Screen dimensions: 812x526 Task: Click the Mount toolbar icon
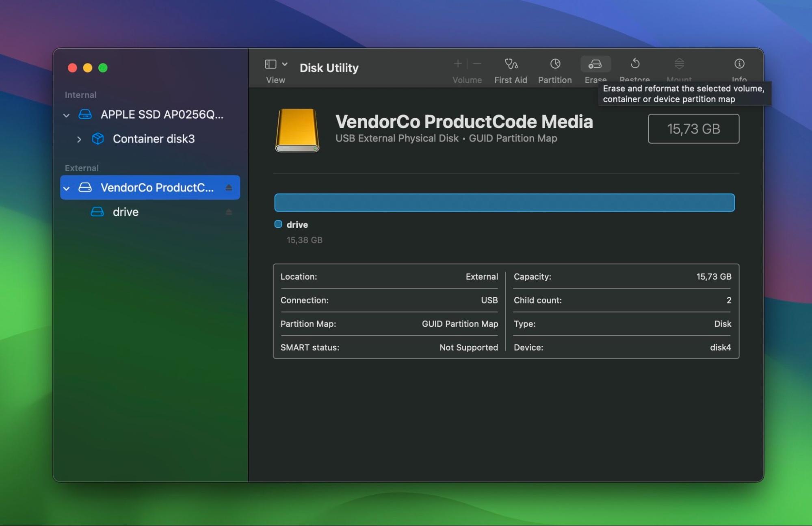coord(679,64)
